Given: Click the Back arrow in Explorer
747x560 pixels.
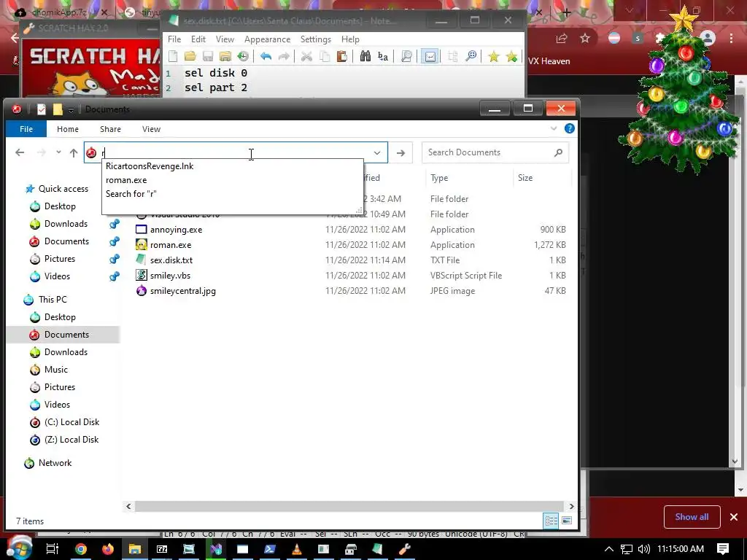Looking at the screenshot, I should [x=20, y=152].
